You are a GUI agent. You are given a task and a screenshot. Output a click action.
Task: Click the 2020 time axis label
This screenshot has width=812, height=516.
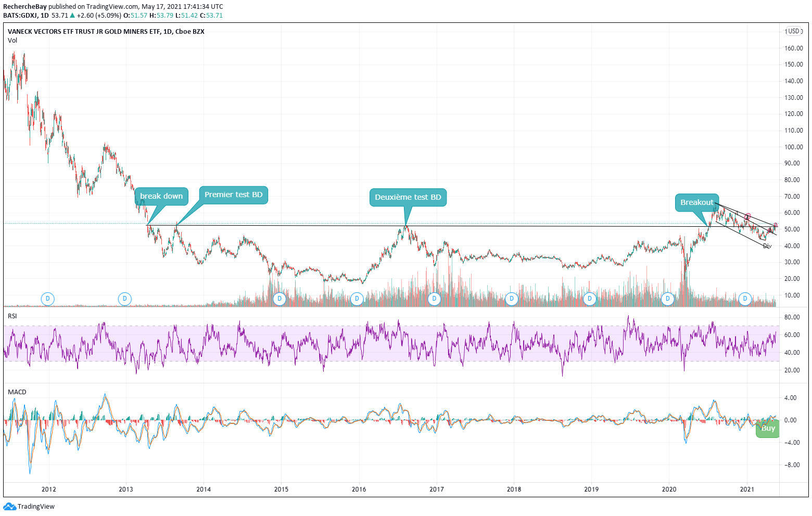(x=669, y=489)
